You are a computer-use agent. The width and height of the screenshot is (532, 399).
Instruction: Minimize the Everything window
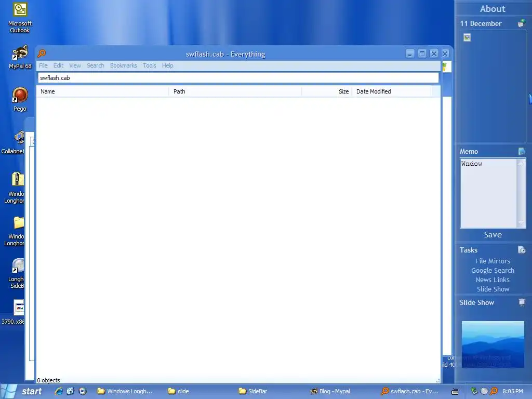point(410,54)
